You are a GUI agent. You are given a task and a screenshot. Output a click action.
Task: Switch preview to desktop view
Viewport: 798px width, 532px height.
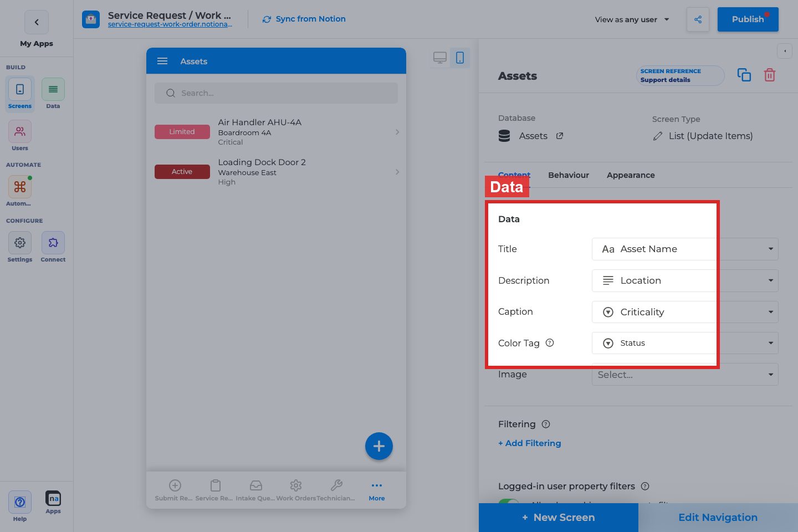click(440, 58)
